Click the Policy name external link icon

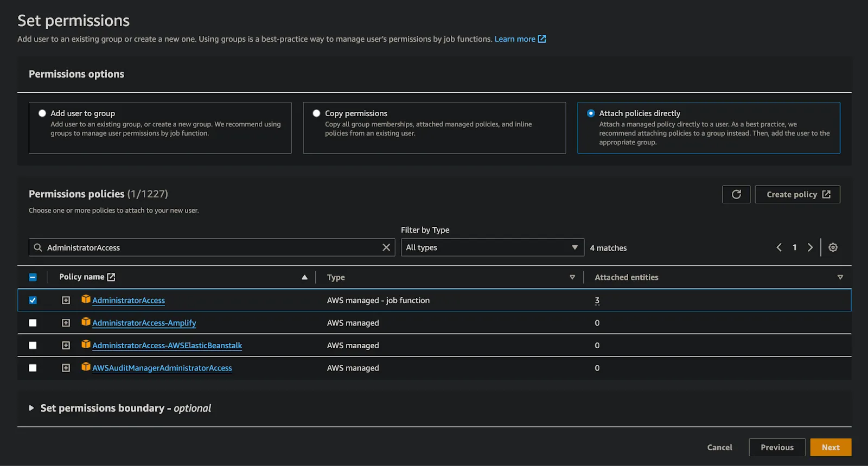pos(111,277)
